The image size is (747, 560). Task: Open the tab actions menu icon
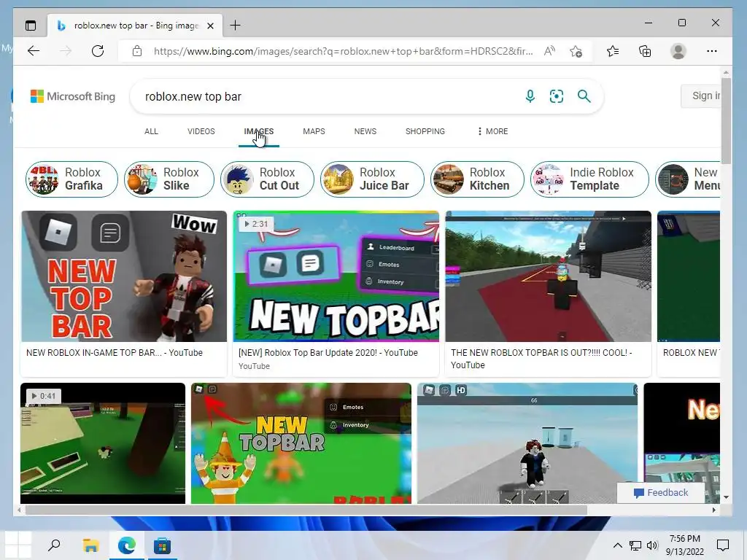tap(31, 26)
